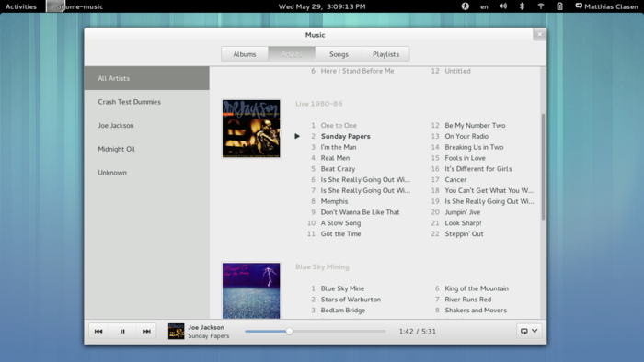Screen dimensions: 644x362
Task: Play track Real Men
Action: pyautogui.click(x=335, y=158)
